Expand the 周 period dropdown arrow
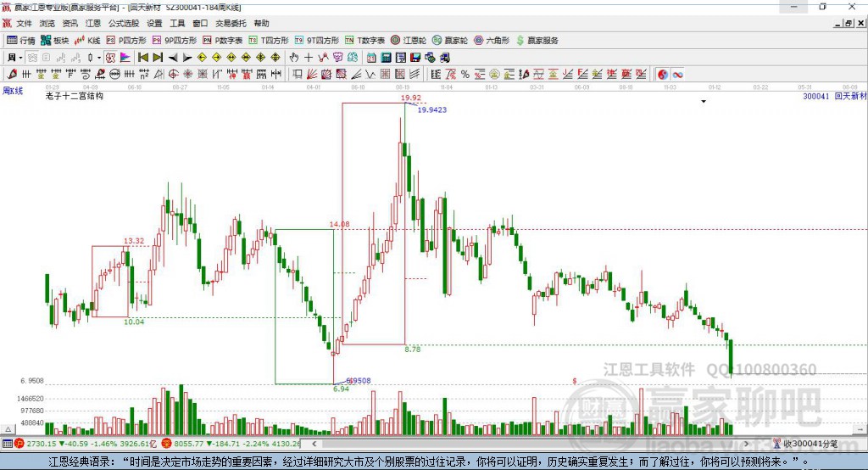Viewport: 868px width, 470px height. click(x=20, y=58)
